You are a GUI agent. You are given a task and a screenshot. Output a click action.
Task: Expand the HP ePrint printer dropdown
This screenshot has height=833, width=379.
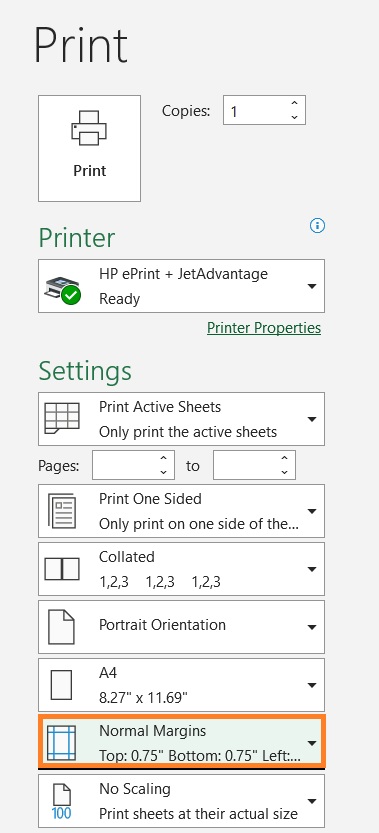click(312, 286)
